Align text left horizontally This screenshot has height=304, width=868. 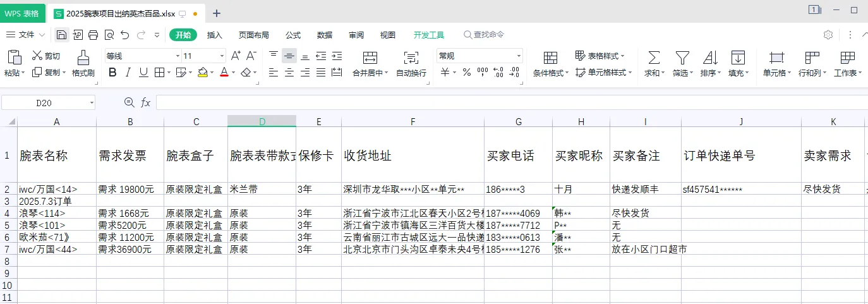(x=274, y=73)
